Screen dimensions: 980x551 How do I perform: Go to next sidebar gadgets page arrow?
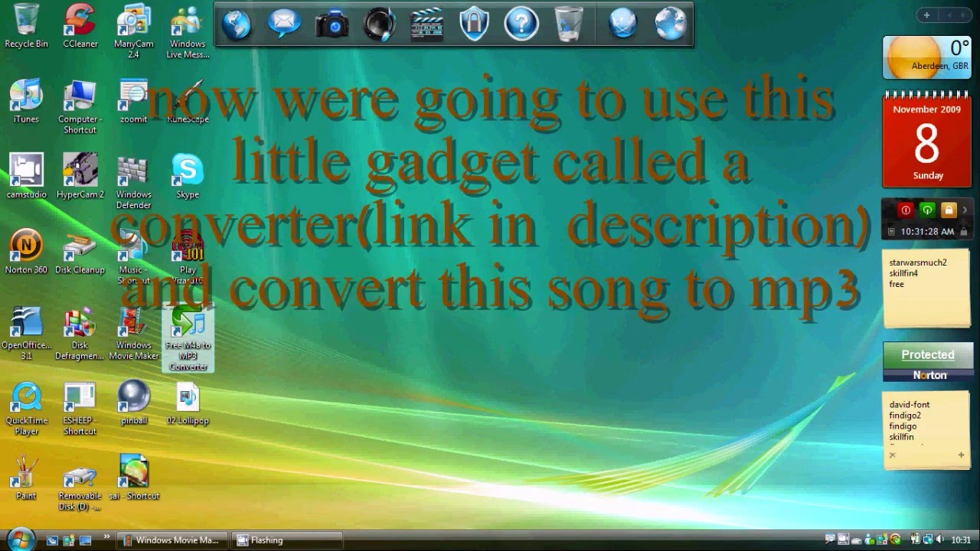pos(964,15)
